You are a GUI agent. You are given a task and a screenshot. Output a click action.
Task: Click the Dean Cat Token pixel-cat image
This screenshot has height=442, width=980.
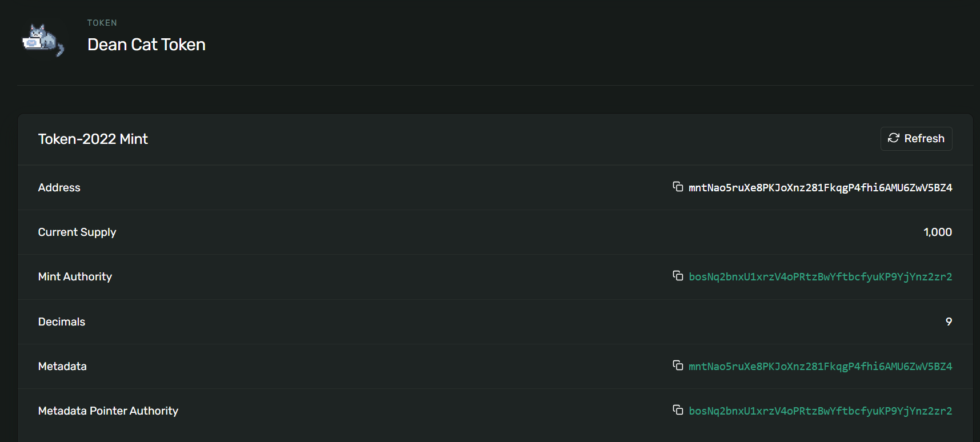point(43,40)
